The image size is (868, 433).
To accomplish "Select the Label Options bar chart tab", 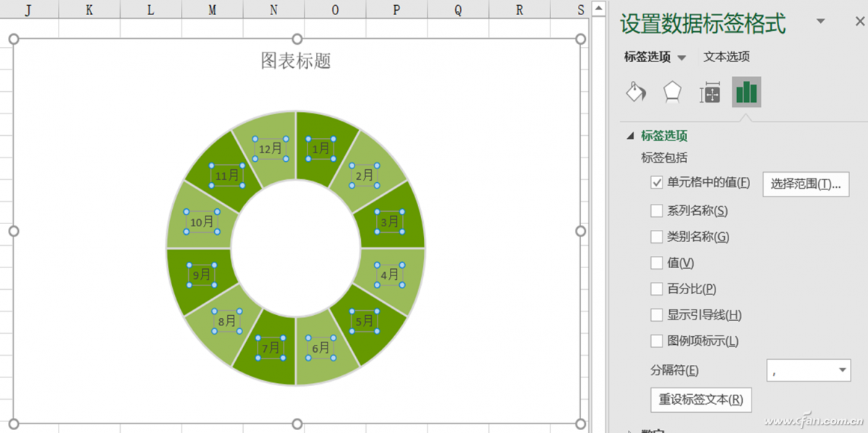I will tap(746, 92).
